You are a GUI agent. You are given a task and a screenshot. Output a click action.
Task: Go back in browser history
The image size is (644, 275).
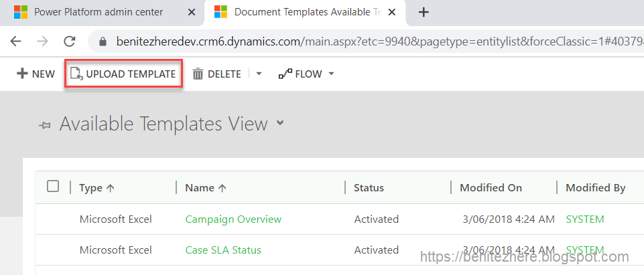pyautogui.click(x=15, y=41)
